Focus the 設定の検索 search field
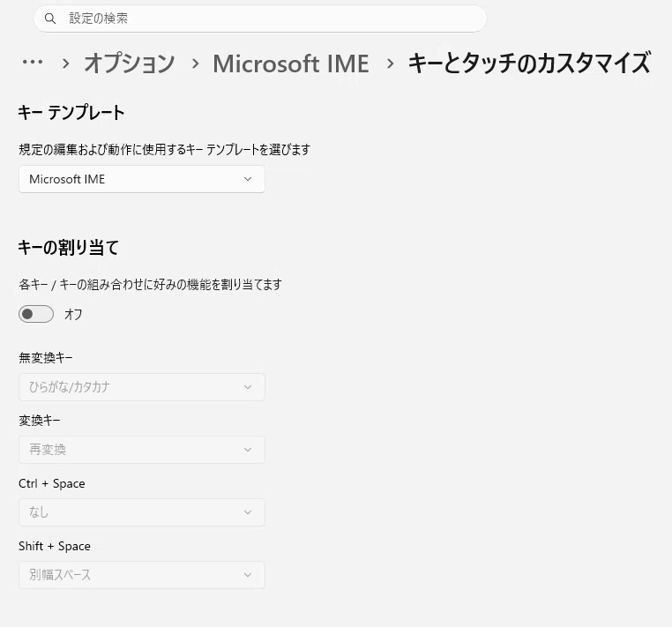 259,19
